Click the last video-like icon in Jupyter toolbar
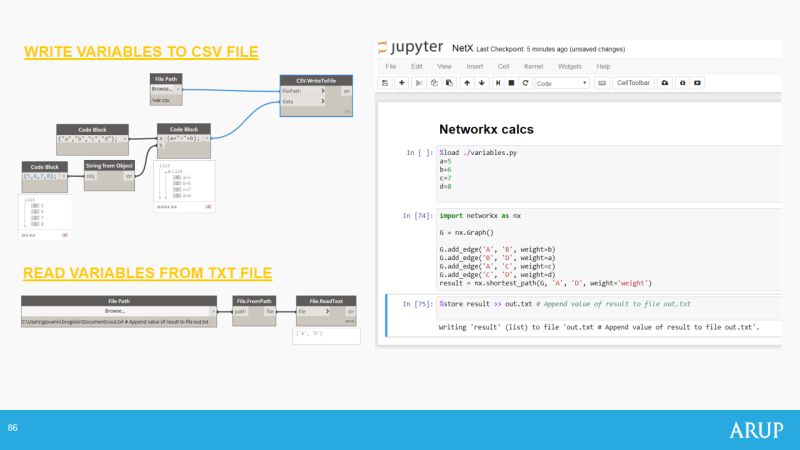 [697, 83]
